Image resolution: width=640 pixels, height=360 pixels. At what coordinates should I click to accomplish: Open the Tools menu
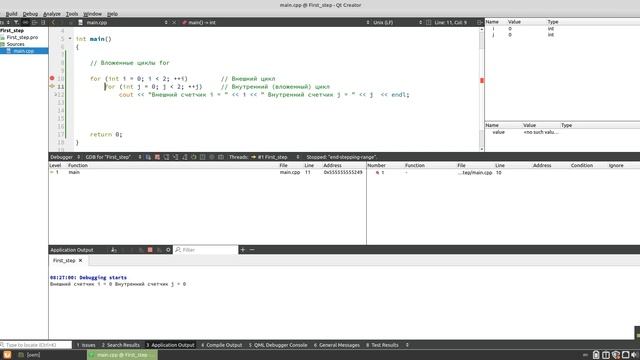72,14
